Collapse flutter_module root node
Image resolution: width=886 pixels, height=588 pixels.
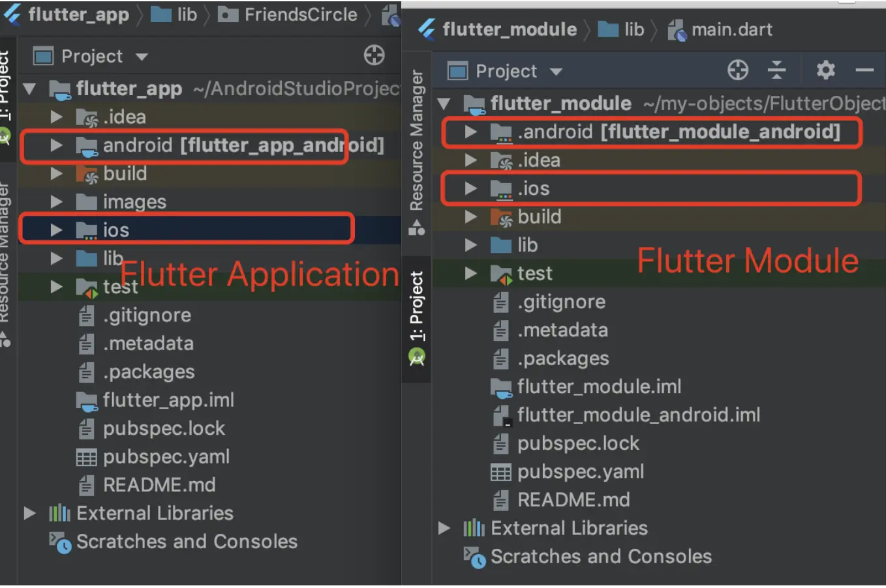coord(444,103)
